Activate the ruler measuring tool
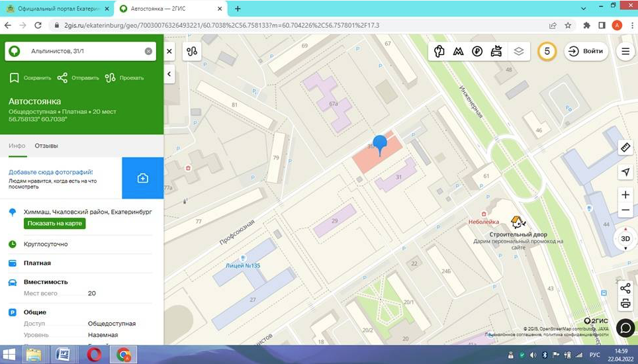 [626, 148]
